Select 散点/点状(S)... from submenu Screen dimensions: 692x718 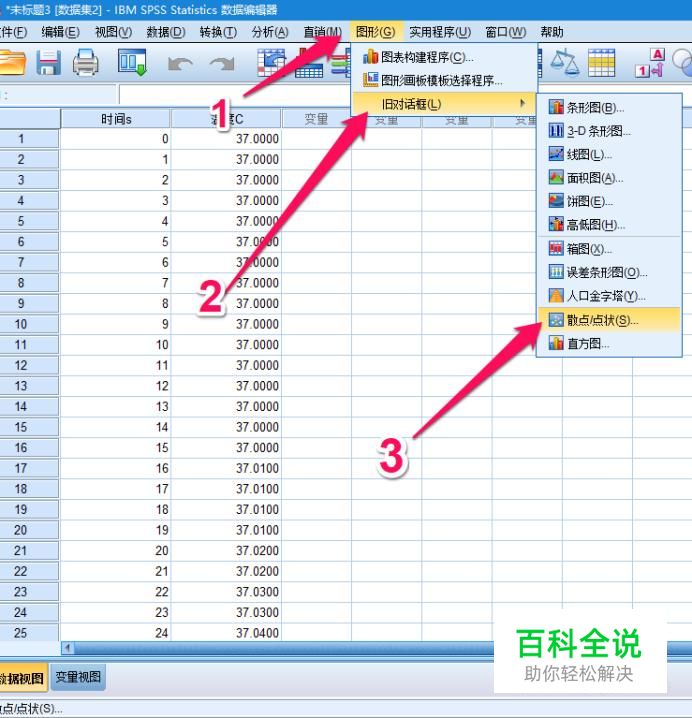(609, 320)
